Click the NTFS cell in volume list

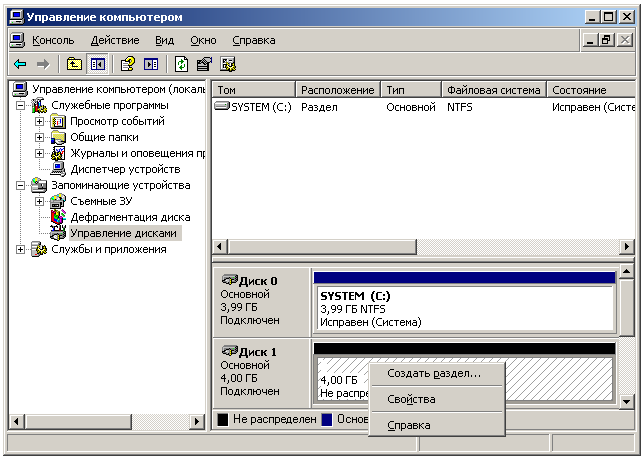(460, 107)
